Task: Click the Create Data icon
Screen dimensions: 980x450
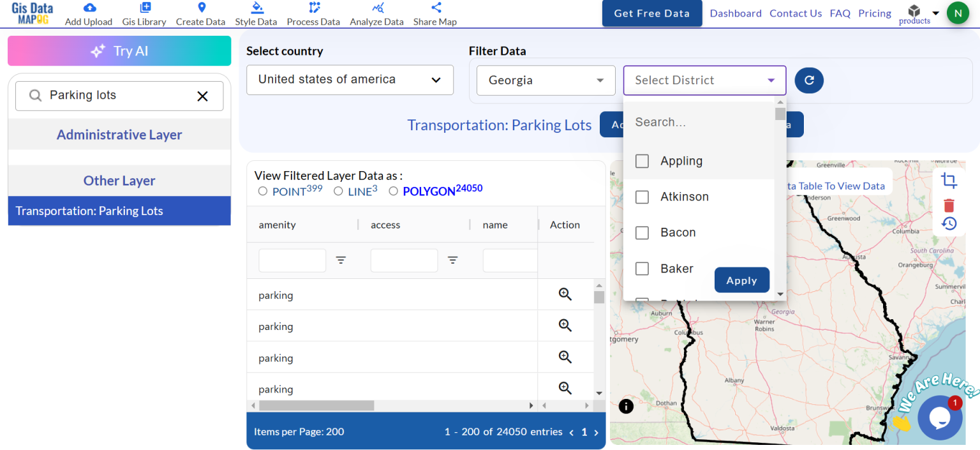Action: coord(200,8)
